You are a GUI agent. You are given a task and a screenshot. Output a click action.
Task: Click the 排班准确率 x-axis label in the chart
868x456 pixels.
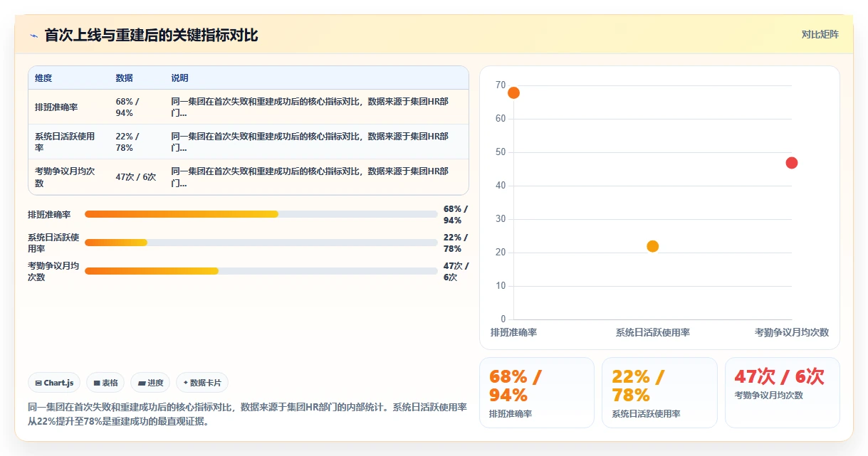click(x=513, y=333)
